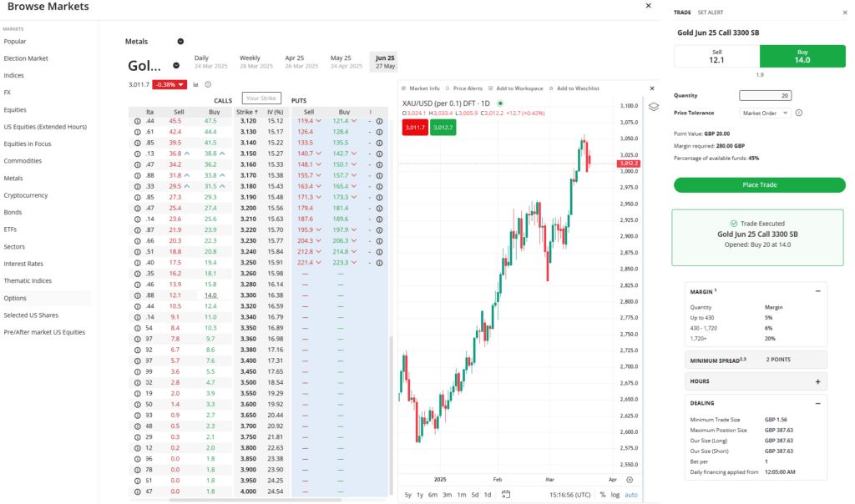
Task: Select the May 25 expiry tab
Action: coord(341,62)
